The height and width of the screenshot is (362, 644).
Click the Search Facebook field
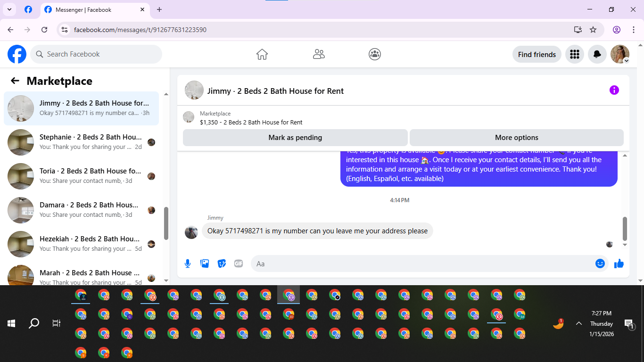pos(96,54)
